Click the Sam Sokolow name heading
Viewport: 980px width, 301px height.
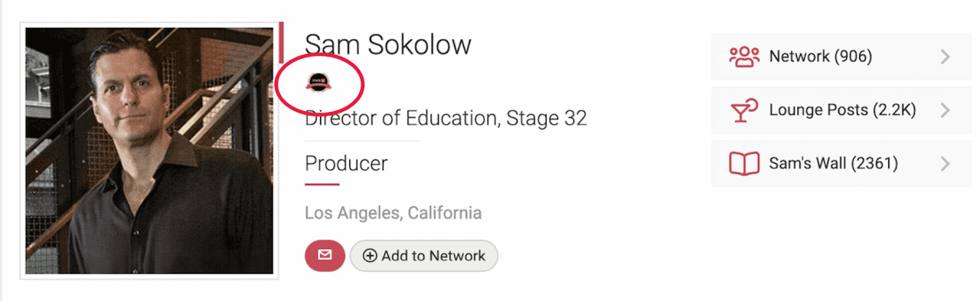(388, 44)
